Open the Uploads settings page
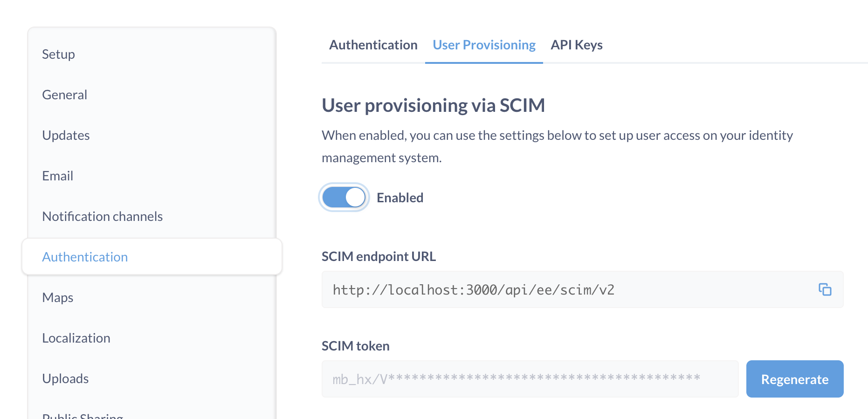Screen dimensions: 868x419 click(x=65, y=379)
